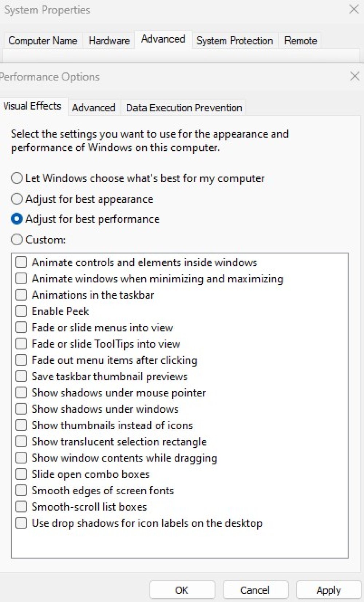The height and width of the screenshot is (602, 364).
Task: Open the Hardware tab
Action: [109, 40]
